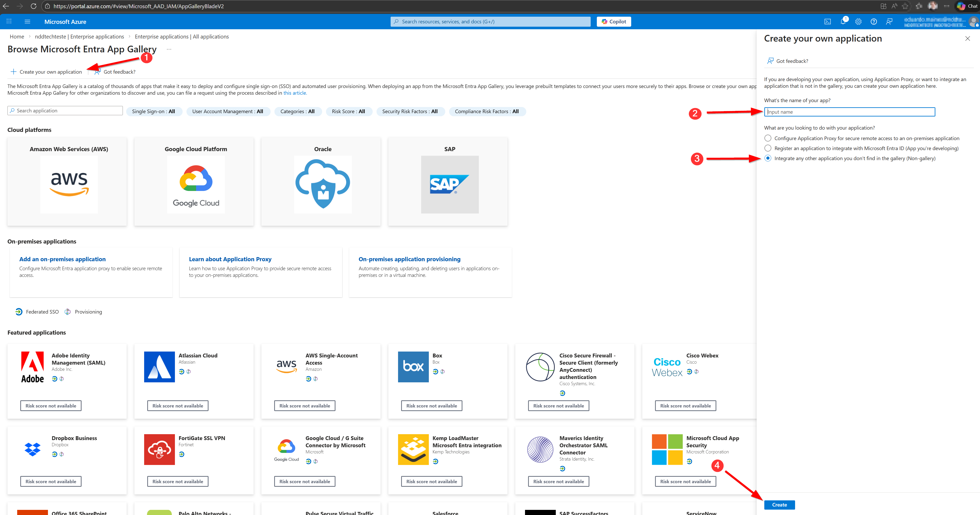Open the Risk Score filter dropdown
This screenshot has width=980, height=515.
click(x=348, y=112)
